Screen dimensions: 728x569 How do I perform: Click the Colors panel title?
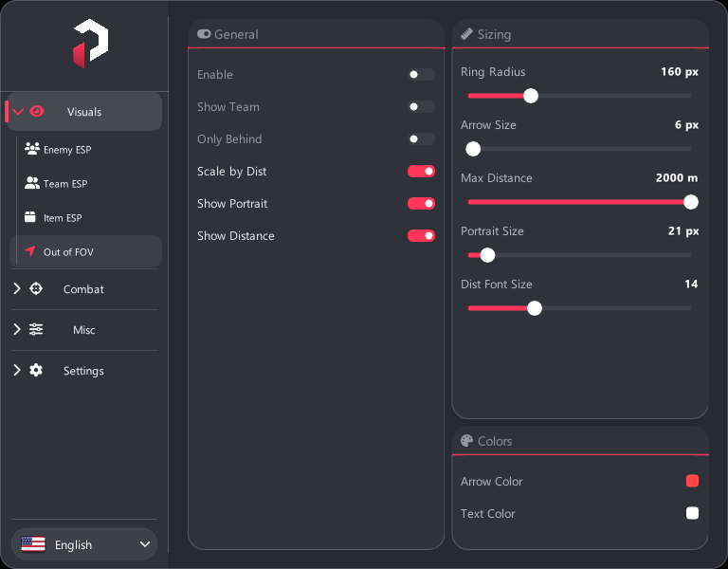tap(495, 441)
